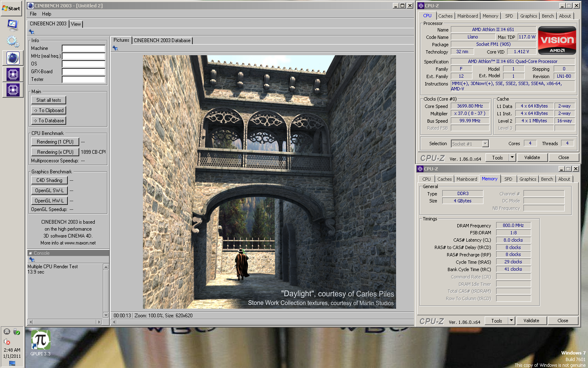Click the pin icon under the Pictures tab
588x368 pixels.
(115, 48)
